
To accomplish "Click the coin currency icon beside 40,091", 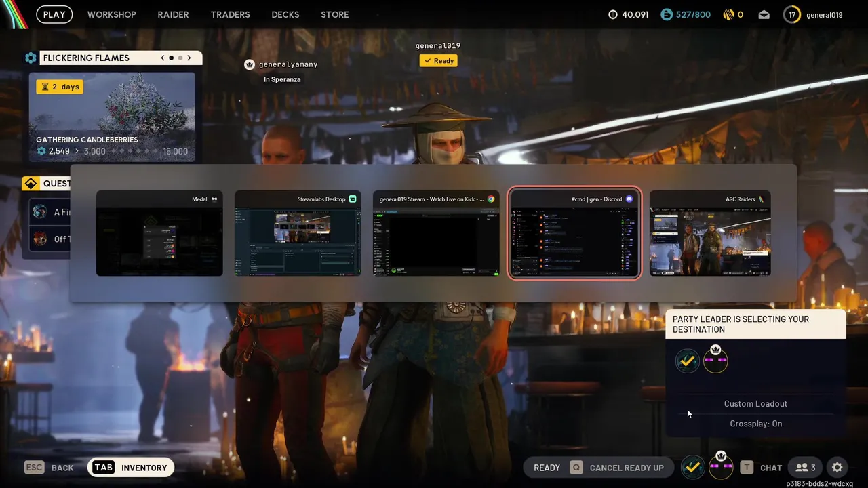I will click(613, 14).
